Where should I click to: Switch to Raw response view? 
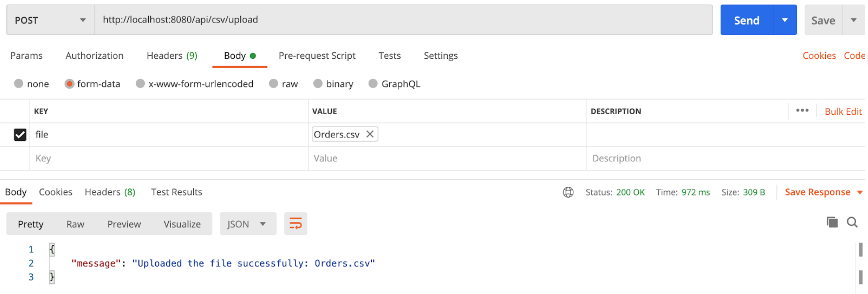pos(75,224)
